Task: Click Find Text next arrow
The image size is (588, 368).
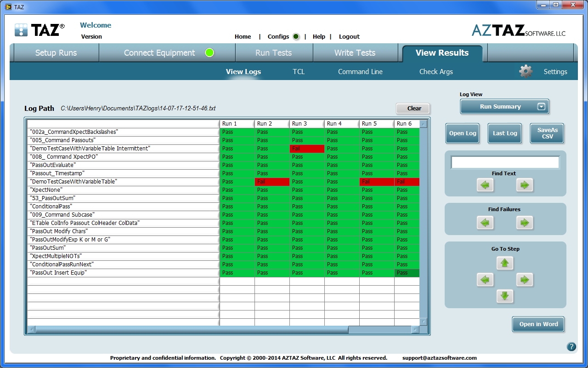Action: pyautogui.click(x=524, y=185)
